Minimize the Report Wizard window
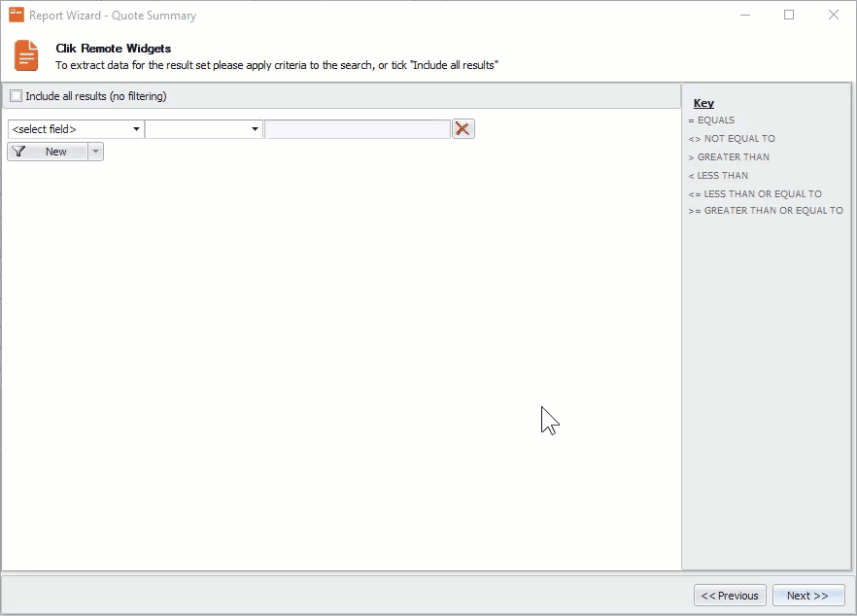Image resolution: width=857 pixels, height=616 pixels. (744, 15)
